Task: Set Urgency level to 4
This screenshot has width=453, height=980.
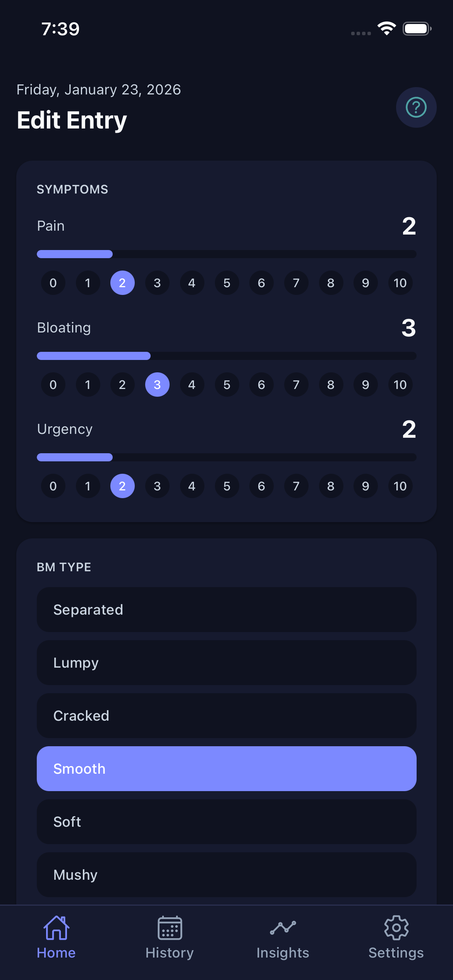Action: tap(192, 486)
